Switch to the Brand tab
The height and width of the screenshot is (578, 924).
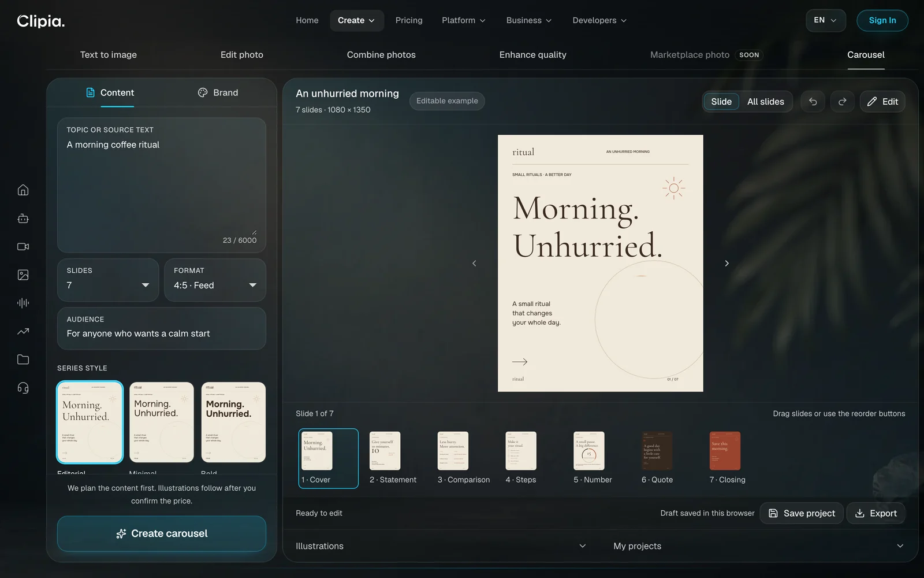(x=218, y=92)
